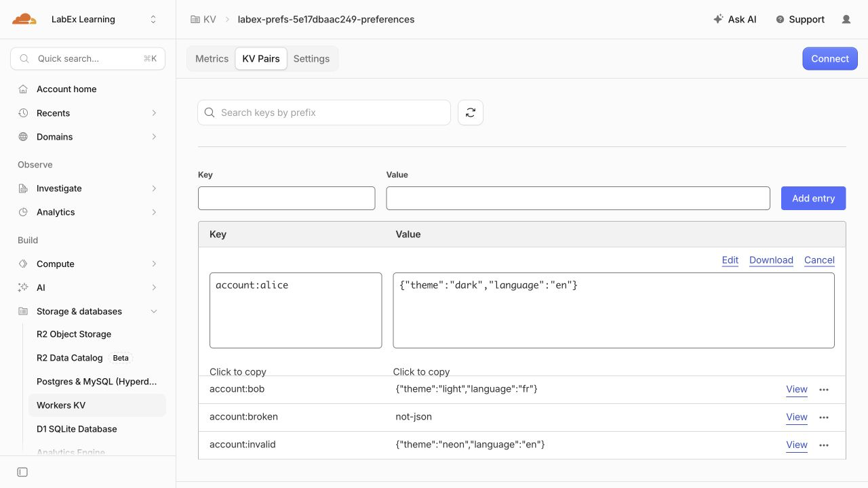Click the labex-prefs namespace breadcrumb title
The width and height of the screenshot is (868, 488).
[326, 20]
